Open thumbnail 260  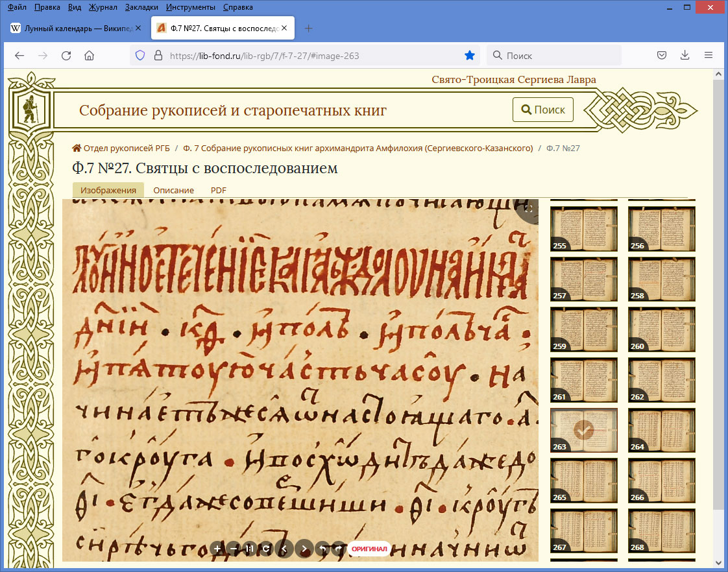point(662,329)
